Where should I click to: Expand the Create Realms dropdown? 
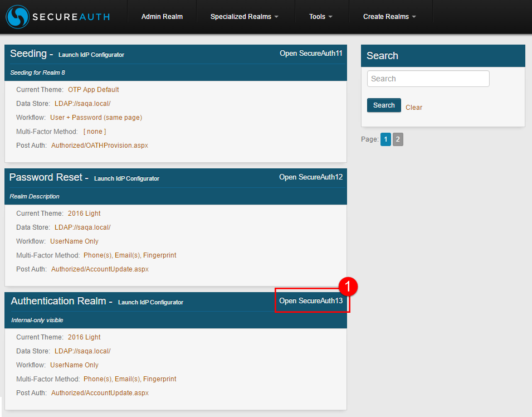pos(389,17)
